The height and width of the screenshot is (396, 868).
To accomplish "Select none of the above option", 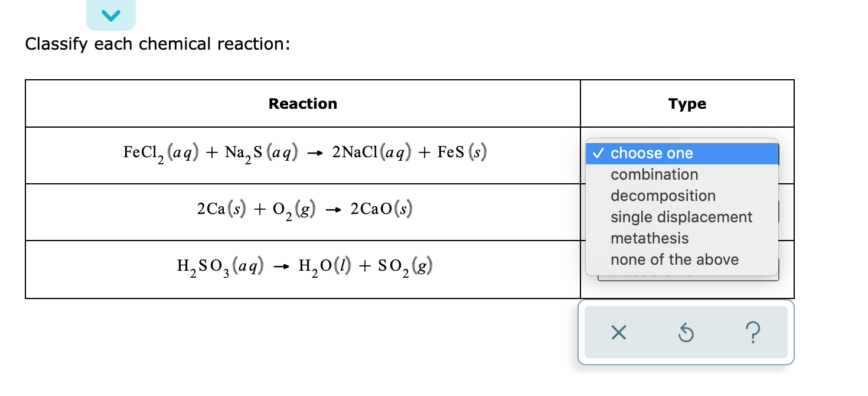I will coord(674,259).
